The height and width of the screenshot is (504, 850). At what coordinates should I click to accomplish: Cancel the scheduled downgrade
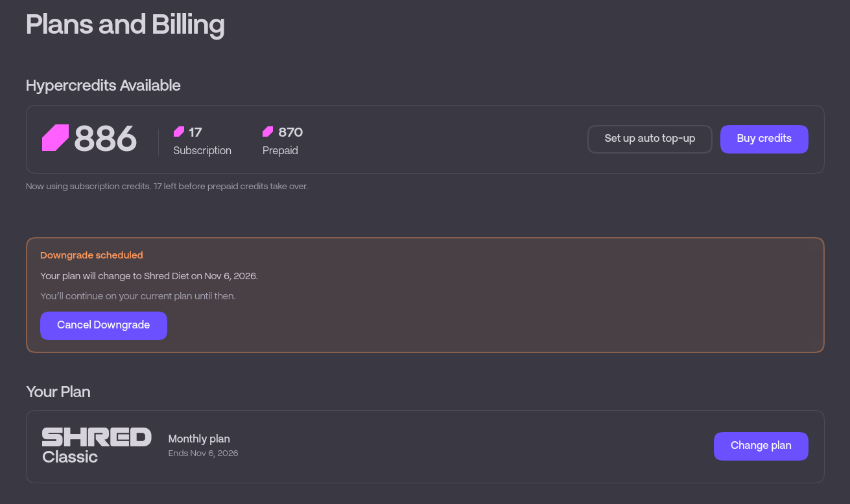click(x=104, y=325)
